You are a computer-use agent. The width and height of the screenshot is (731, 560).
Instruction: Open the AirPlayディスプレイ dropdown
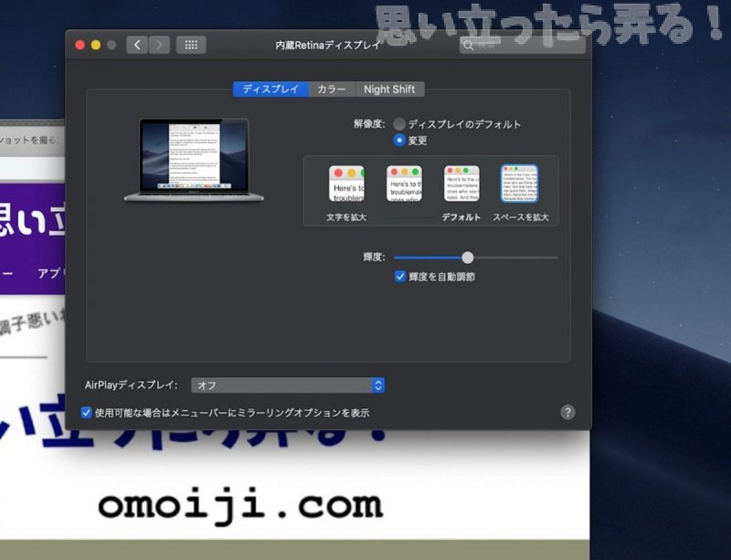point(288,386)
